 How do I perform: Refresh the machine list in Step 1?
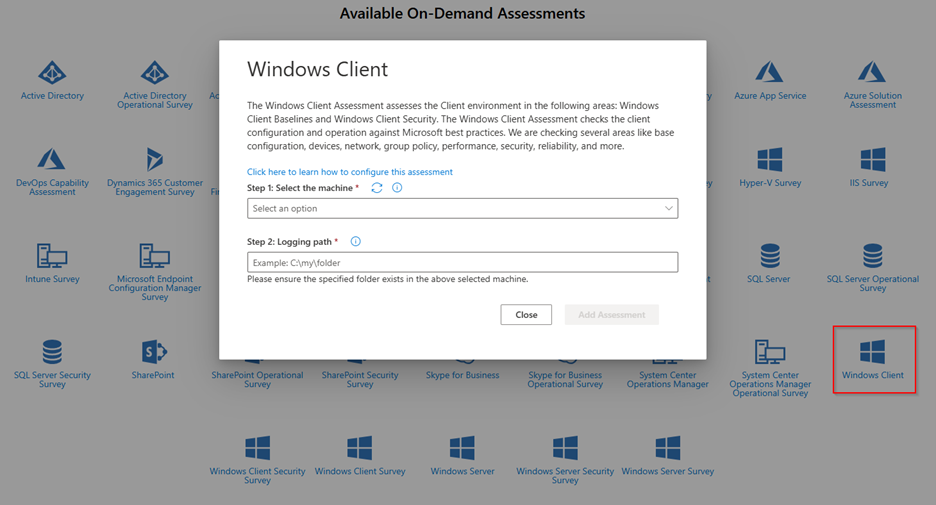coord(377,187)
